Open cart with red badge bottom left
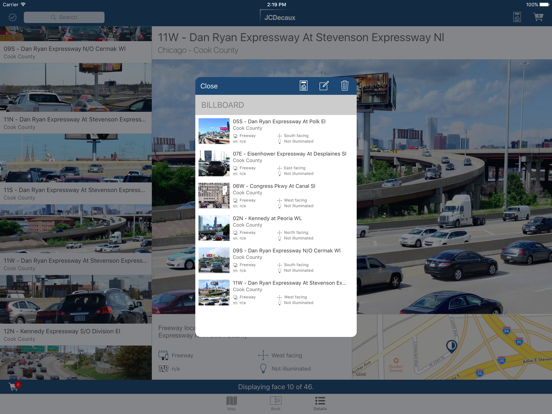The image size is (552, 414). tap(14, 386)
